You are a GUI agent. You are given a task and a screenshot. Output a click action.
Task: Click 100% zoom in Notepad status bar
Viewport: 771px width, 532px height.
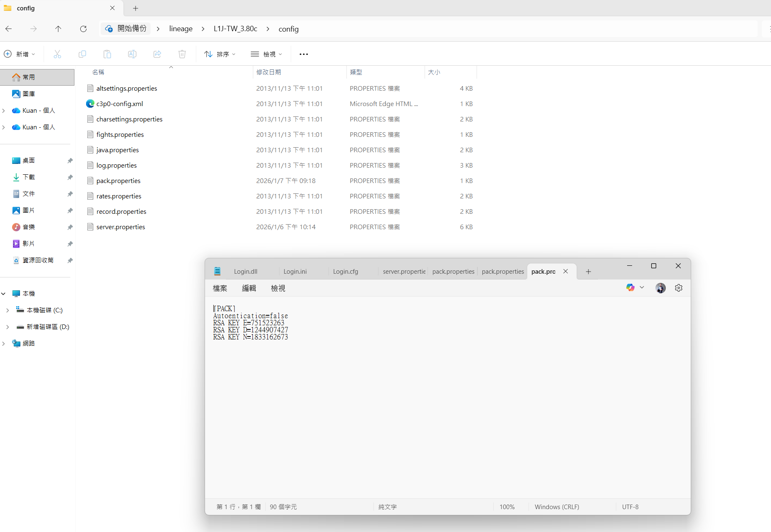507,507
